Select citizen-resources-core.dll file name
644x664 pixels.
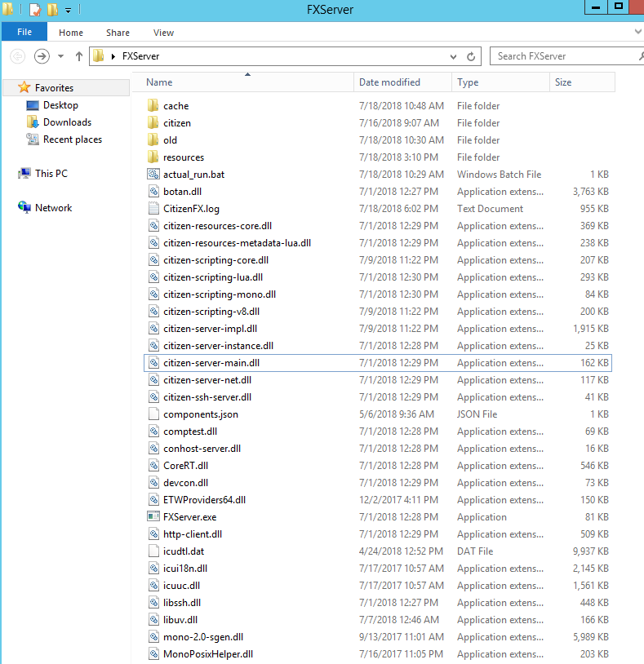pyautogui.click(x=217, y=226)
